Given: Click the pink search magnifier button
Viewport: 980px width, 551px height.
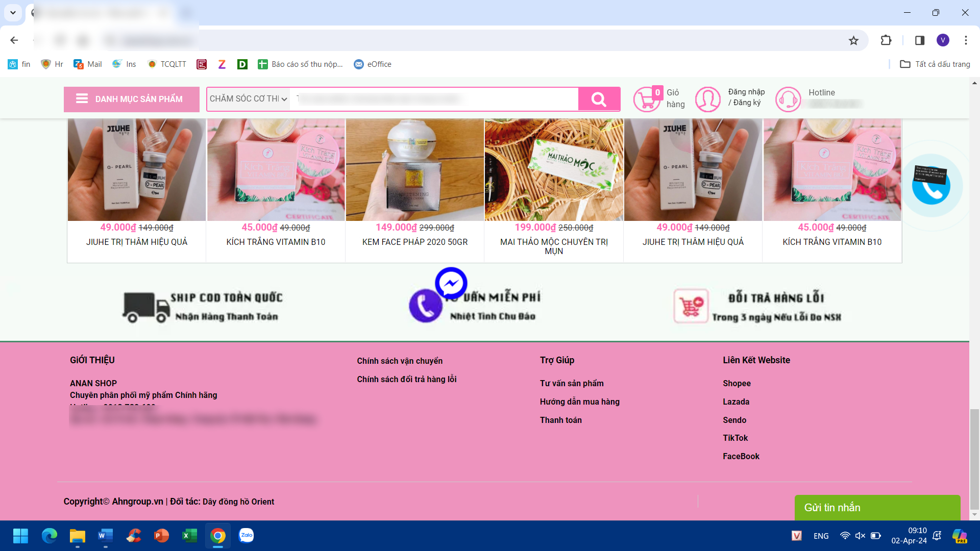Looking at the screenshot, I should pos(599,99).
